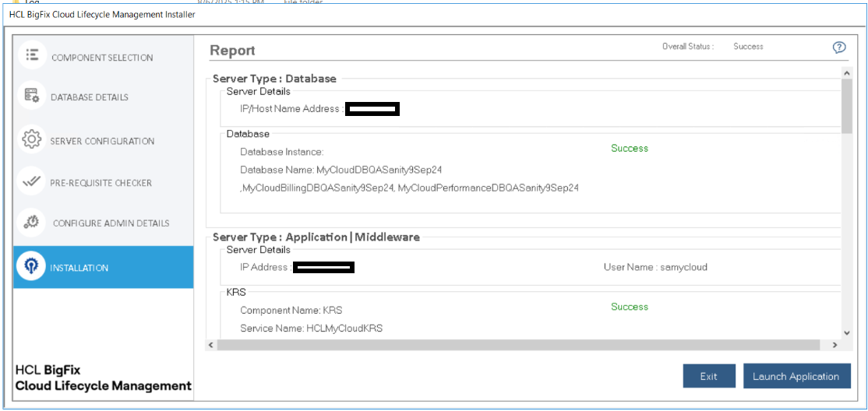This screenshot has height=411, width=868.
Task: Click the Pre-Requisite Checker checkmark icon
Action: point(32,182)
